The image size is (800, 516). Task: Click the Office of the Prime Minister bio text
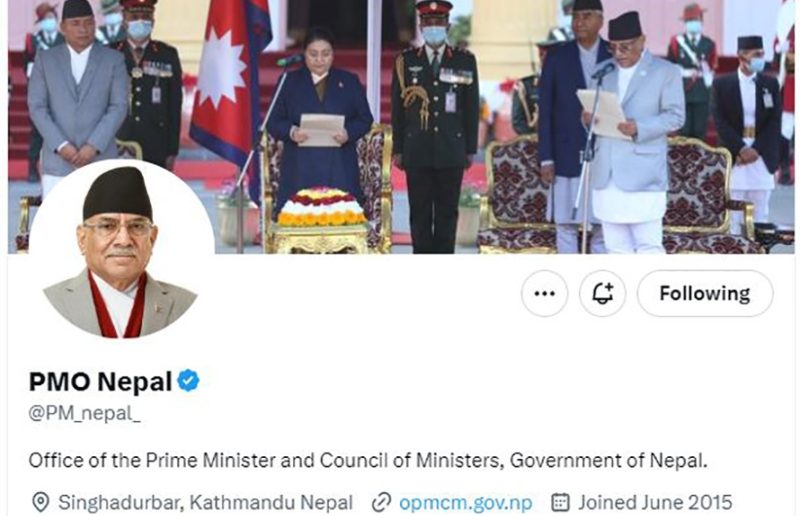pos(368,460)
